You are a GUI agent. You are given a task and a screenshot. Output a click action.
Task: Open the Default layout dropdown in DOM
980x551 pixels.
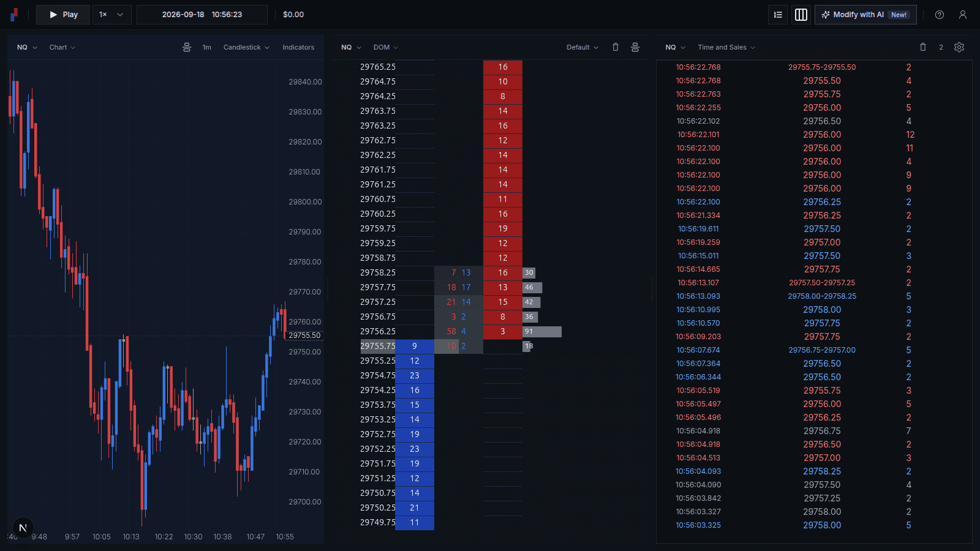pyautogui.click(x=582, y=47)
